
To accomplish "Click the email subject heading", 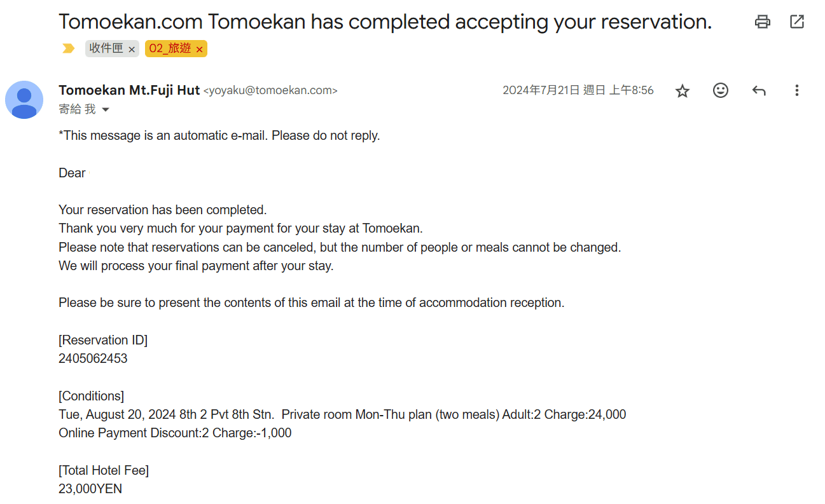I will point(385,22).
